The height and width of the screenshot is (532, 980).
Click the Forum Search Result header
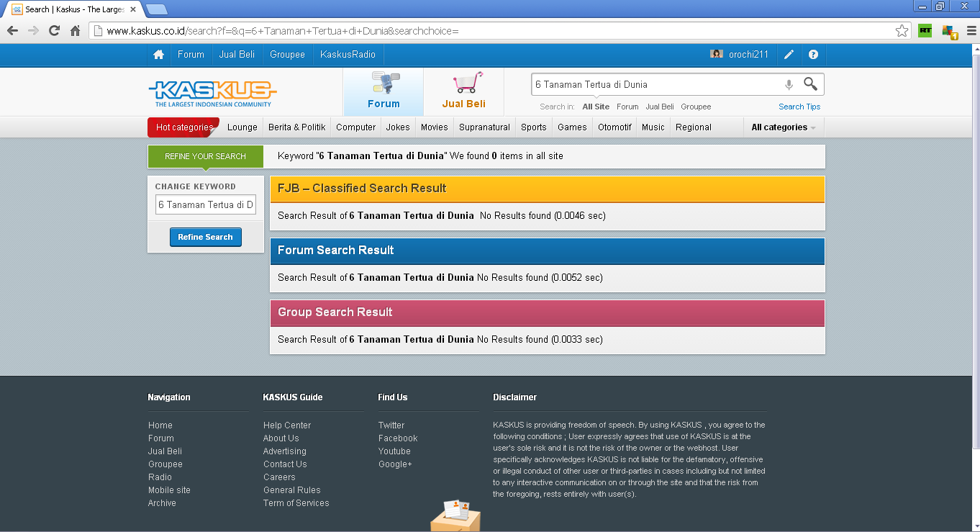548,251
